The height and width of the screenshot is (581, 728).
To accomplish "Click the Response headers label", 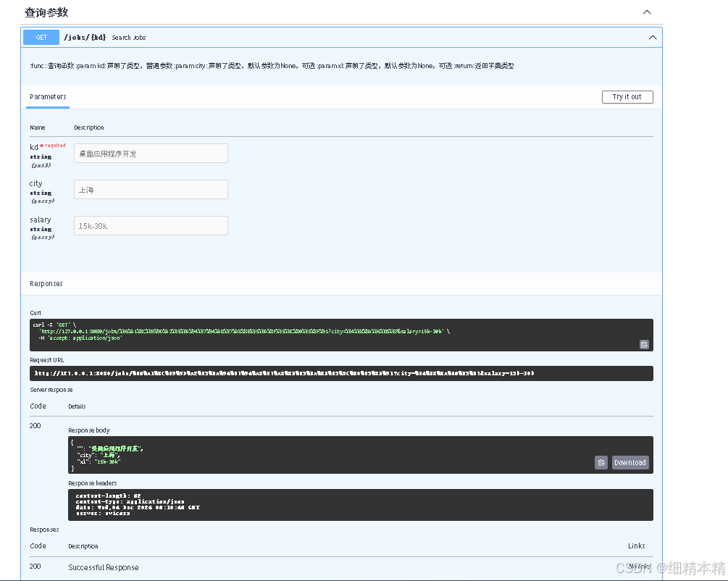I will click(93, 483).
